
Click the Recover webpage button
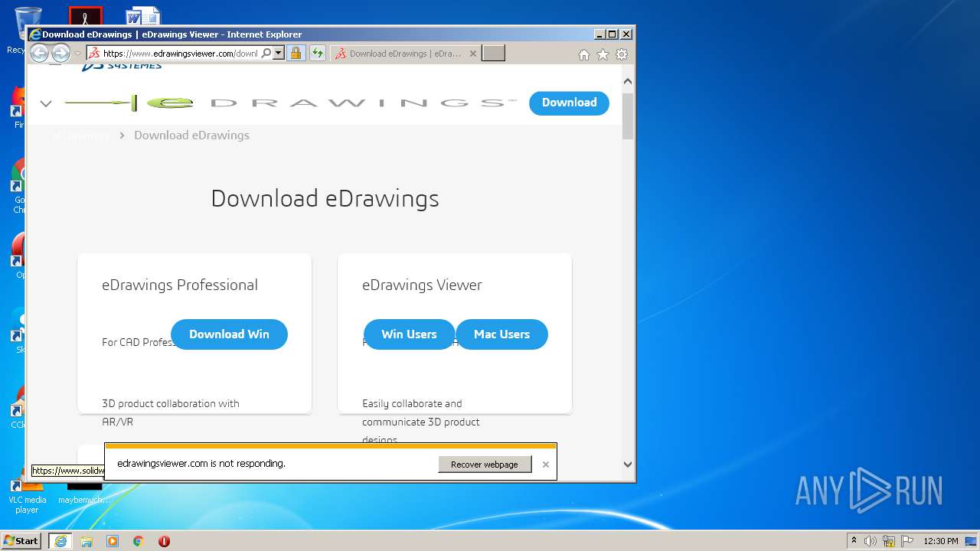pyautogui.click(x=485, y=465)
